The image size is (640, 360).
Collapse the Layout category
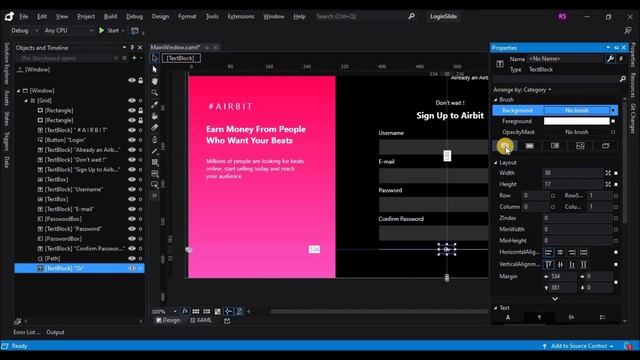496,162
